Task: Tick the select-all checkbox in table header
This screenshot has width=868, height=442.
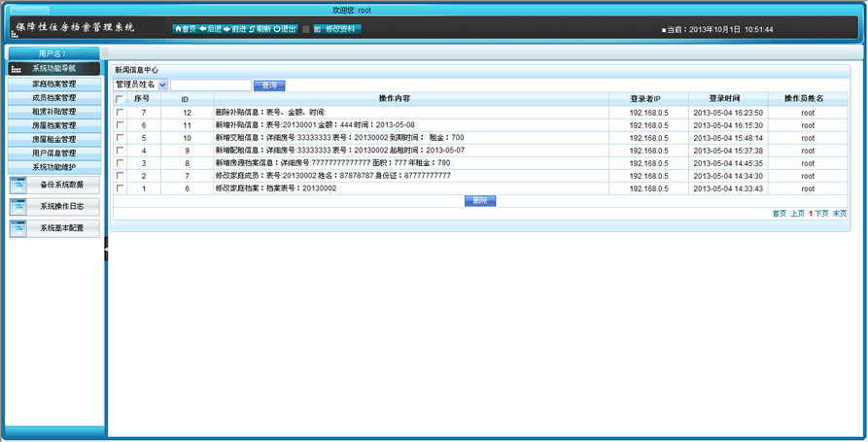Action: pyautogui.click(x=121, y=99)
